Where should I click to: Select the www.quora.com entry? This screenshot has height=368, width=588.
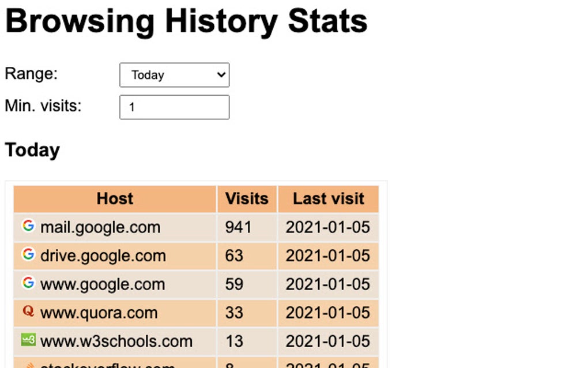(x=99, y=313)
